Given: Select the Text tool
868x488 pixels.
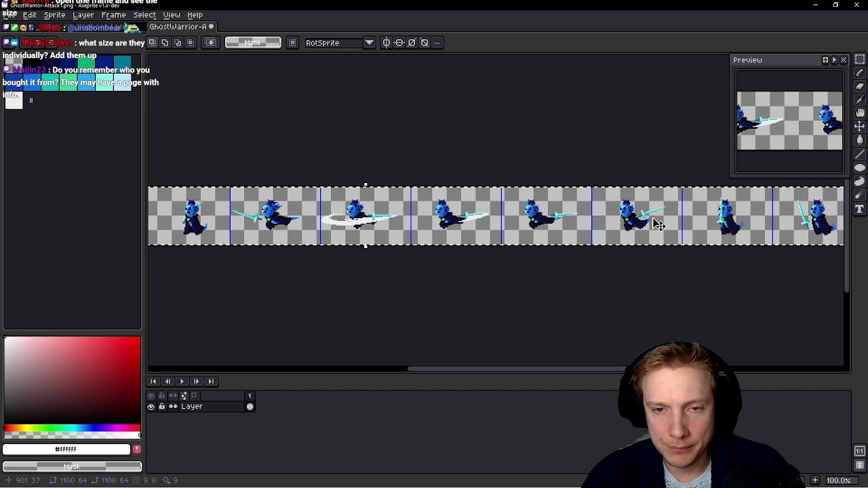Looking at the screenshot, I should coord(860,209).
